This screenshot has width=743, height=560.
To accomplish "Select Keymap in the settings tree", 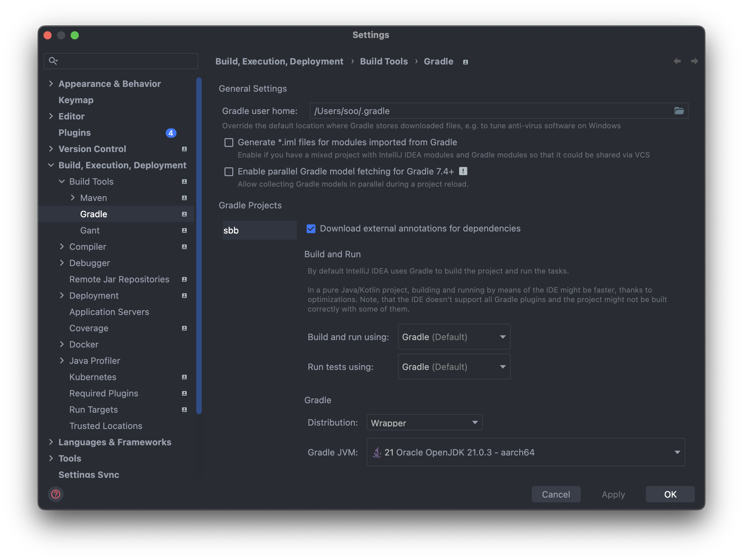I will (x=76, y=100).
